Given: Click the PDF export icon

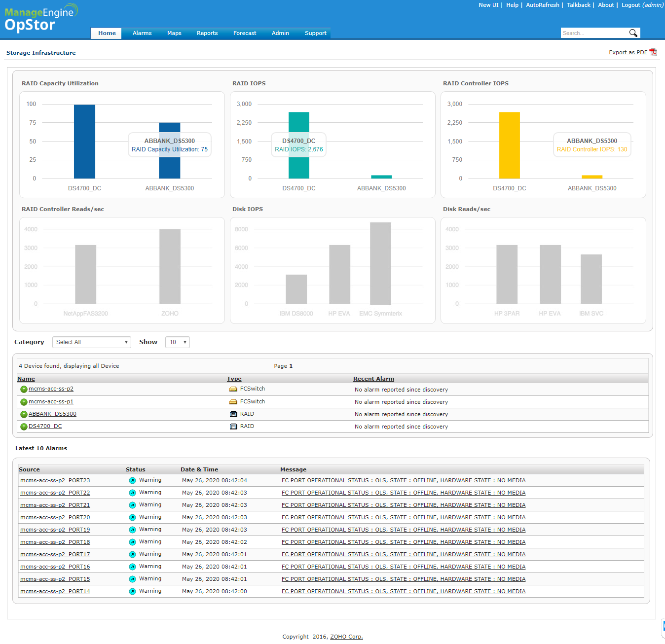Looking at the screenshot, I should (x=653, y=52).
